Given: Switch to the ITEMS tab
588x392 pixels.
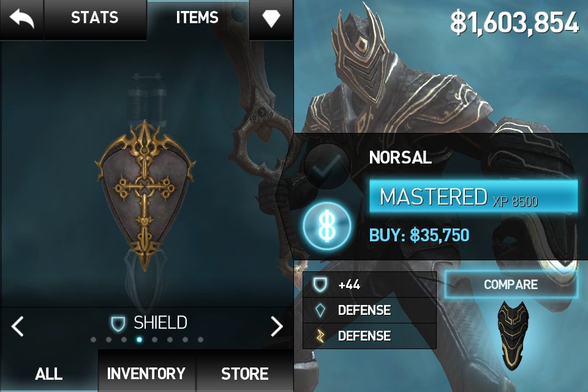Looking at the screenshot, I should [x=197, y=18].
